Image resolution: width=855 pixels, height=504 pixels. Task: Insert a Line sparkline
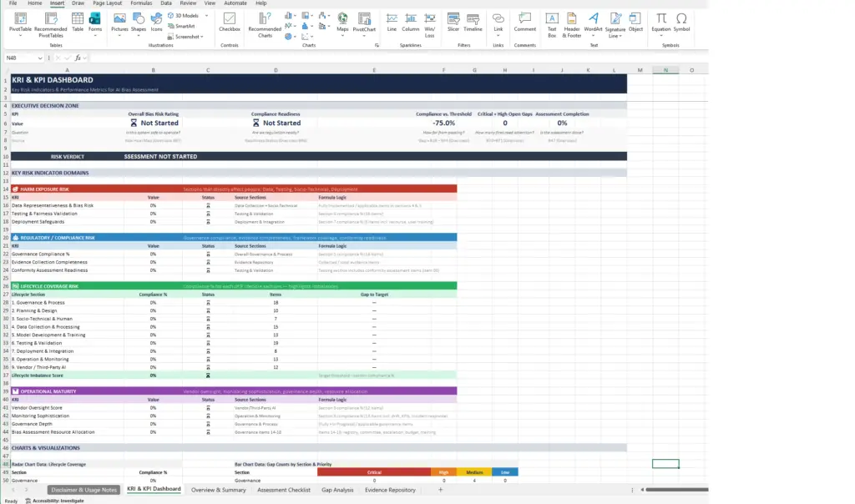pyautogui.click(x=392, y=21)
